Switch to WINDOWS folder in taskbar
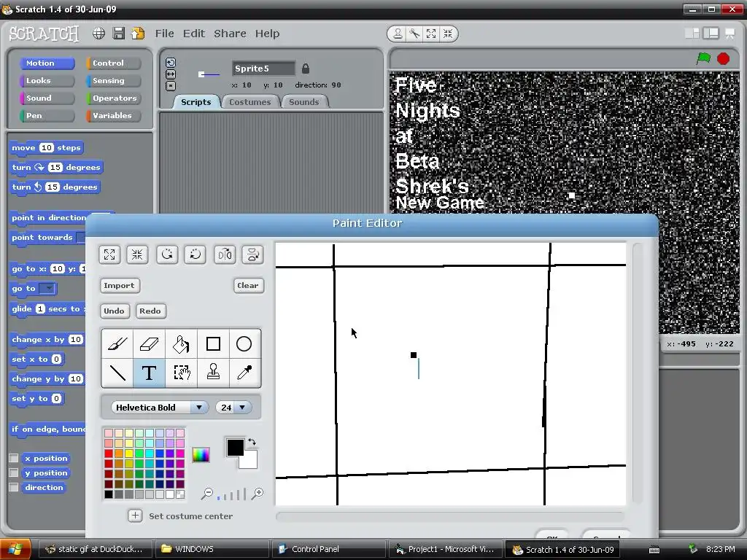Screen dimensions: 747x560 coord(211,549)
